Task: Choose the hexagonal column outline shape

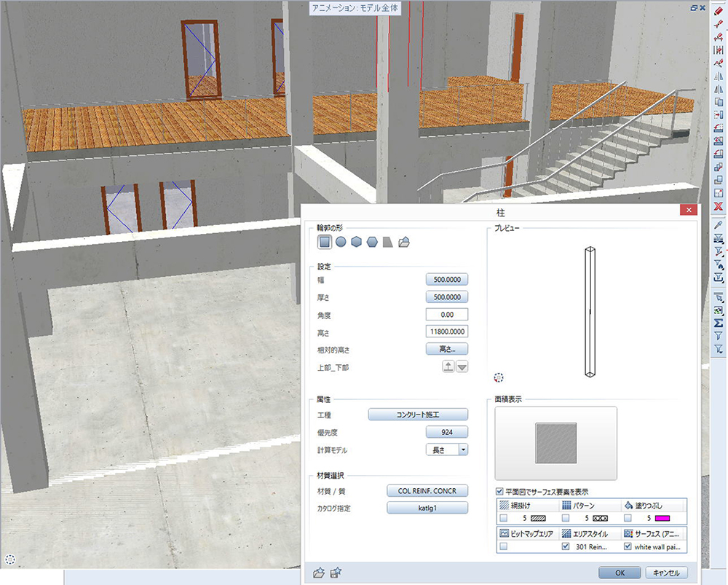Action: point(372,242)
